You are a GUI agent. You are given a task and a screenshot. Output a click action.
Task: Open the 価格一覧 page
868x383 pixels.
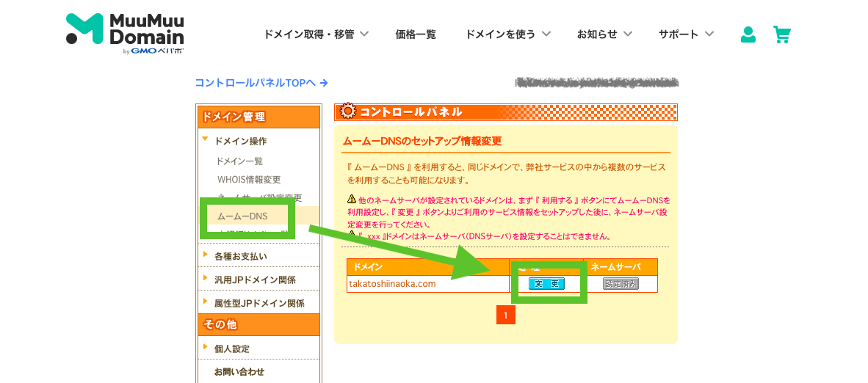pyautogui.click(x=416, y=34)
